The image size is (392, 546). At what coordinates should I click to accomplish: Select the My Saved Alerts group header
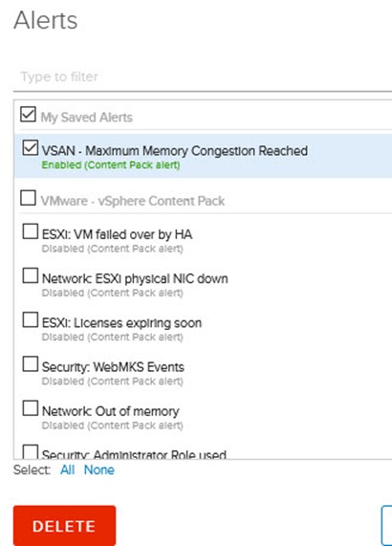(86, 118)
